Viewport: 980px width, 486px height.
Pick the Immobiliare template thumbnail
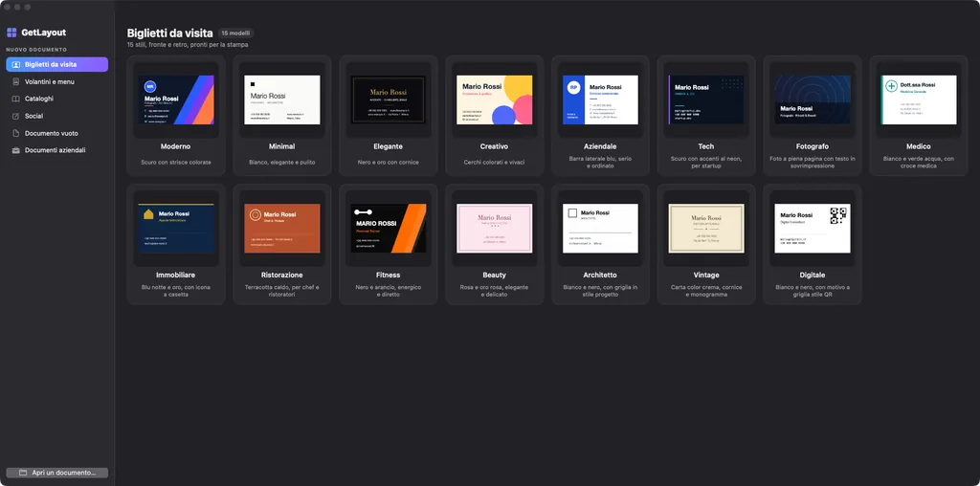pyautogui.click(x=176, y=228)
